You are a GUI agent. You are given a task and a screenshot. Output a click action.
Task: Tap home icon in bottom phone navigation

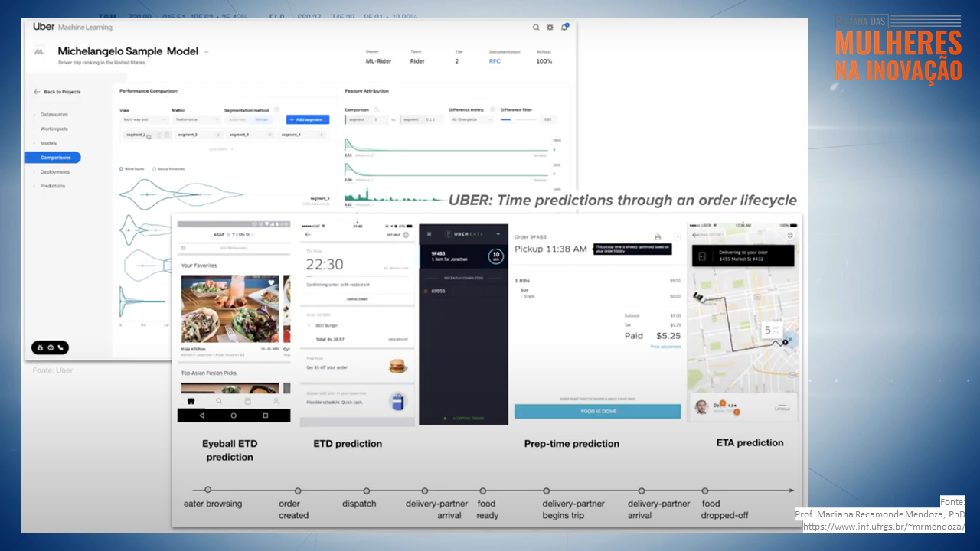pyautogui.click(x=191, y=401)
